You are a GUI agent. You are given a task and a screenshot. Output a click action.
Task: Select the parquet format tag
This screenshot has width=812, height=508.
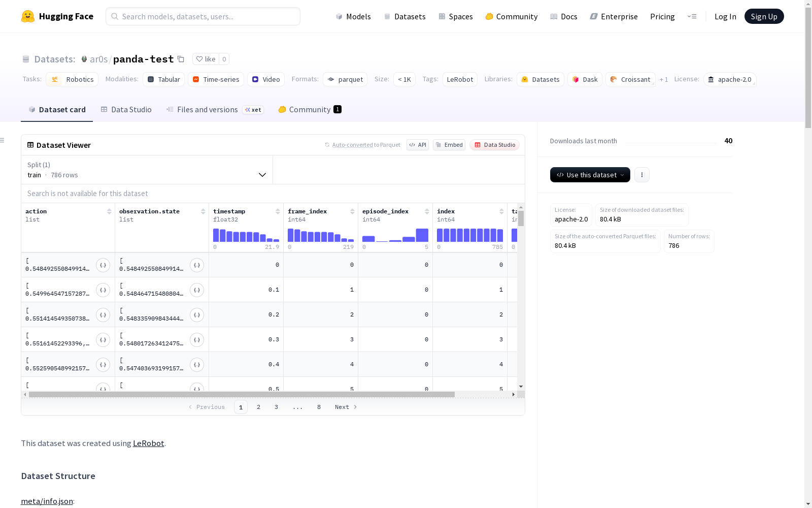point(345,79)
